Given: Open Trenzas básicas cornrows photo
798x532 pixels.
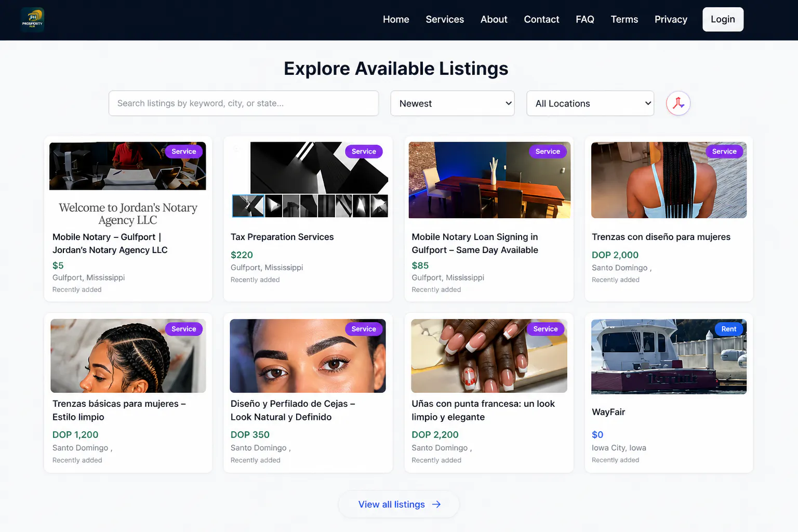Looking at the screenshot, I should tap(128, 356).
